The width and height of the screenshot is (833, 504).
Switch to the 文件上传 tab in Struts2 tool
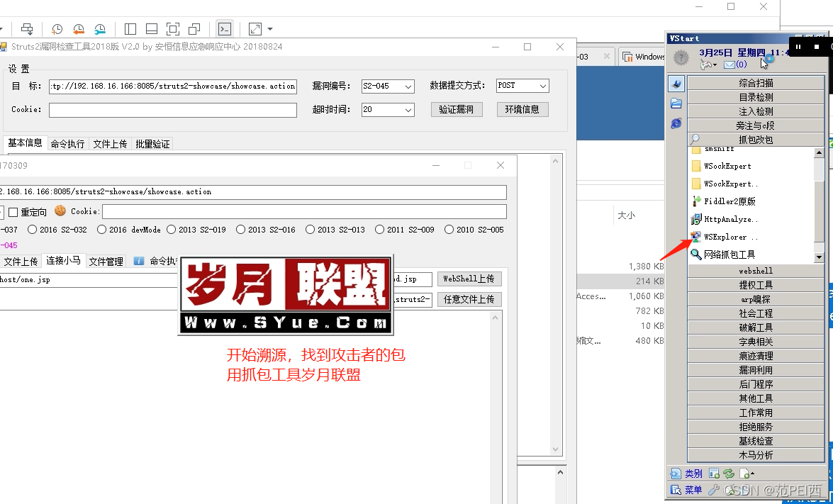pyautogui.click(x=110, y=144)
